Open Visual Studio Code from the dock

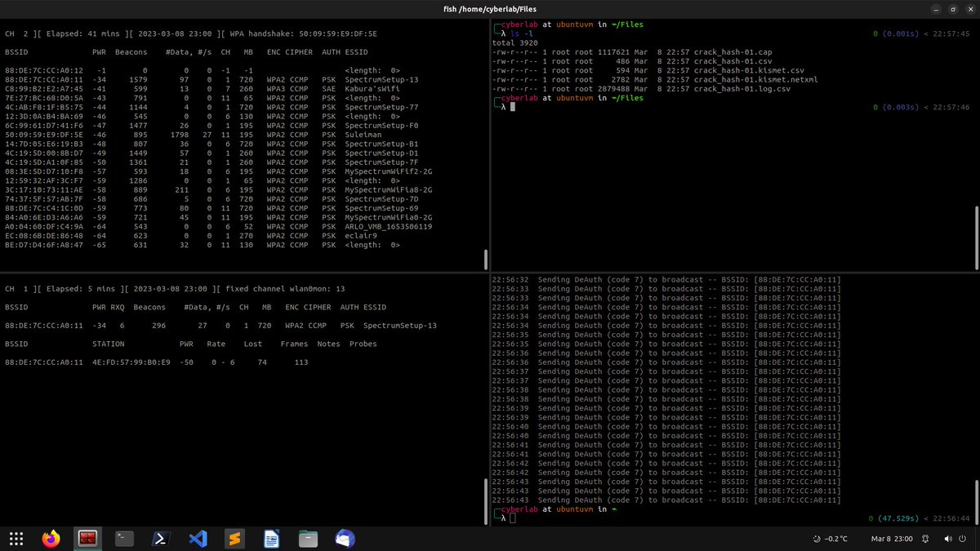(198, 538)
